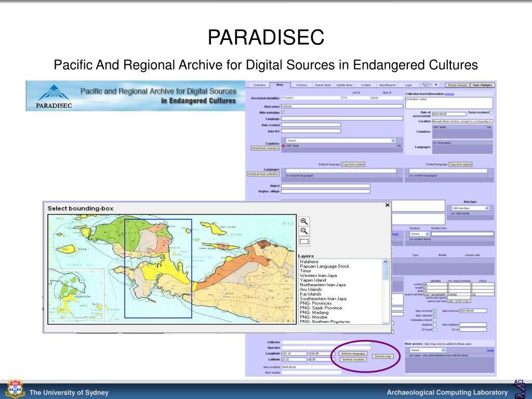The image size is (532, 399).
Task: Click the Save changes button
Action: click(x=482, y=85)
